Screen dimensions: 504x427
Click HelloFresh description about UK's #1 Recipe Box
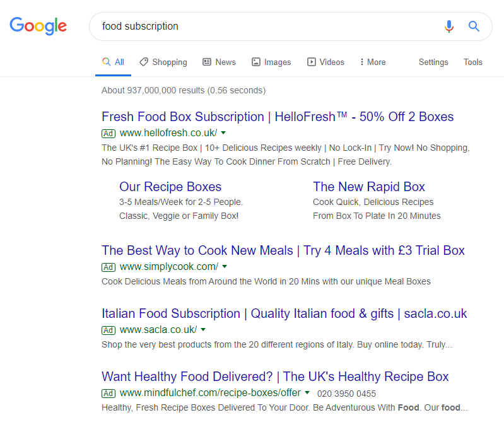tap(286, 155)
